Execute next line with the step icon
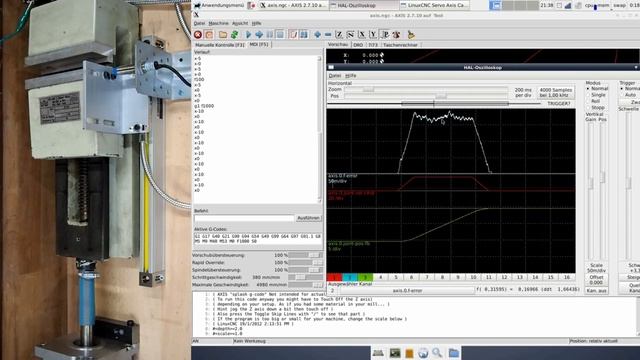The image size is (640, 360). 259,35
